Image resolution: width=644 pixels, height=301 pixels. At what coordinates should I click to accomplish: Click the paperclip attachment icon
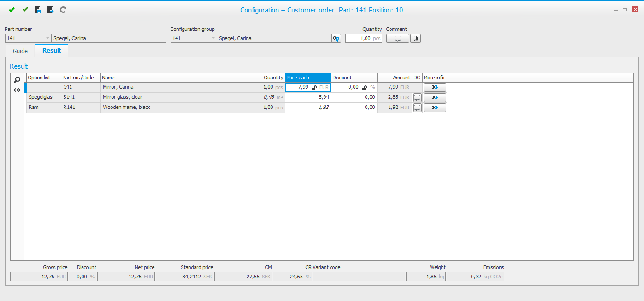pyautogui.click(x=415, y=38)
